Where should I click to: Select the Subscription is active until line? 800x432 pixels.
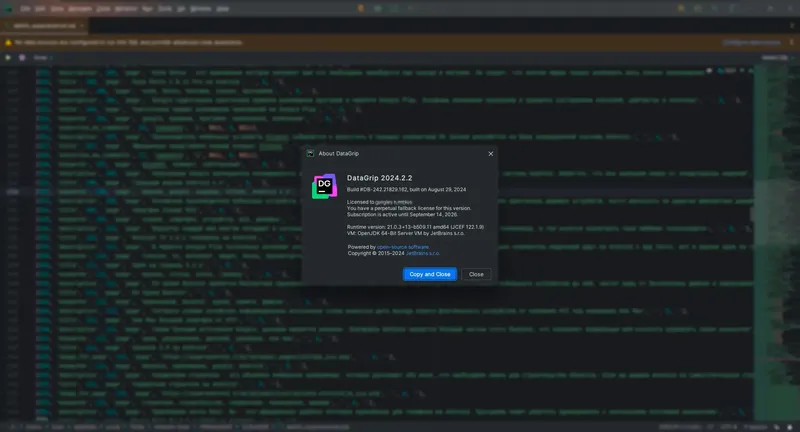(402, 214)
